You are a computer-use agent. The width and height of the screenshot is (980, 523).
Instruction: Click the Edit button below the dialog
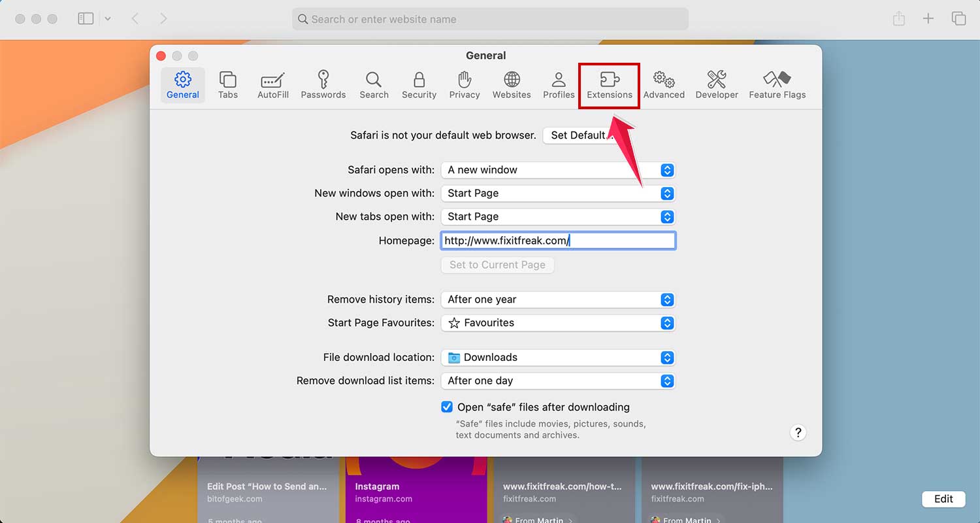coord(943,499)
